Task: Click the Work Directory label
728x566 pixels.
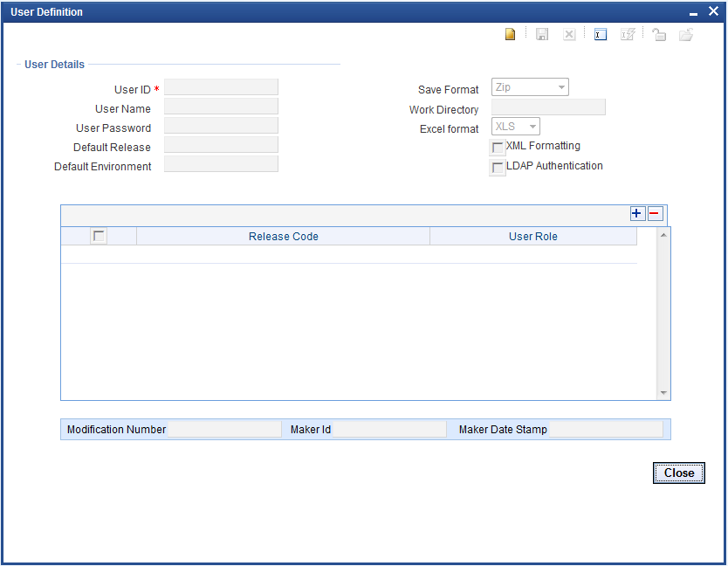Action: pos(443,110)
